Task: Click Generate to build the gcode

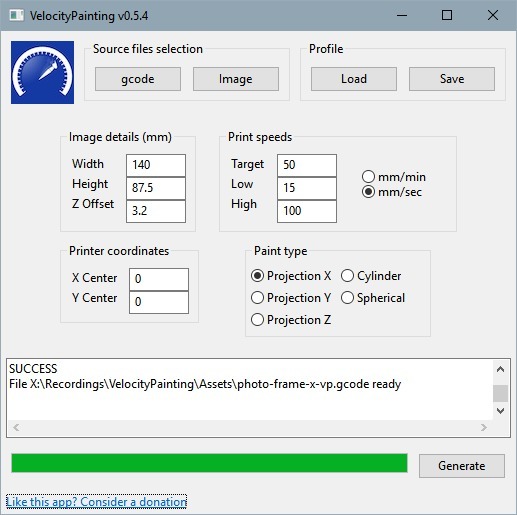Action: 462,466
